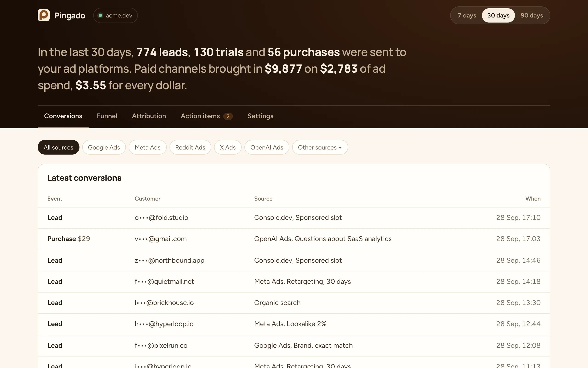Screen dimensions: 588x368
Task: Switch the date range to 7 days
Action: (x=467, y=15)
